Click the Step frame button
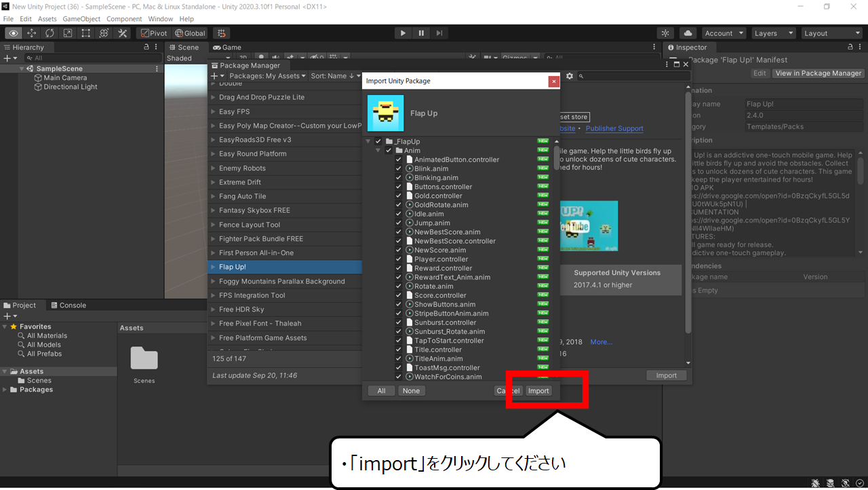Viewport: 868px width, 490px height. click(439, 33)
